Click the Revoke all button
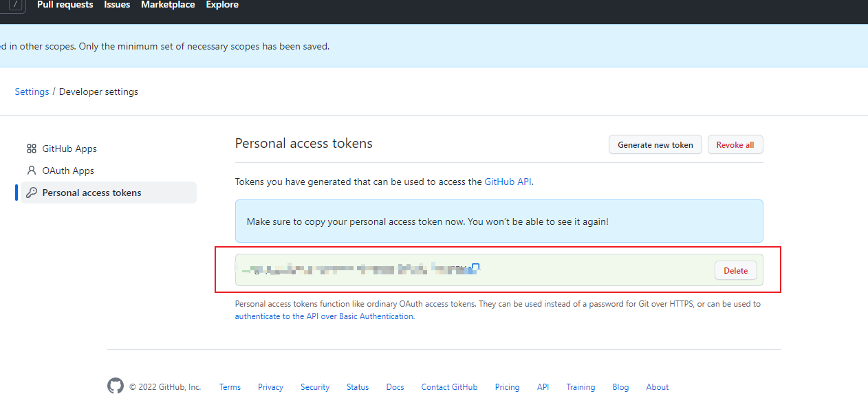 pos(735,145)
